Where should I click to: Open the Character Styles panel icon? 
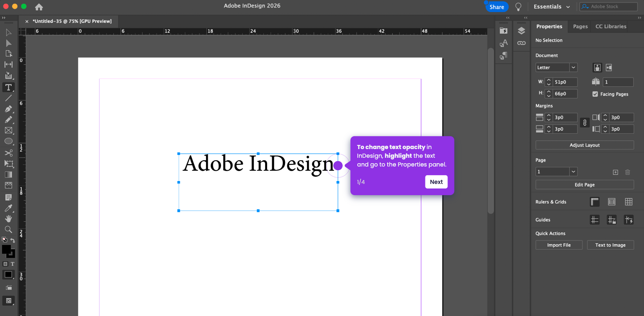point(504,43)
